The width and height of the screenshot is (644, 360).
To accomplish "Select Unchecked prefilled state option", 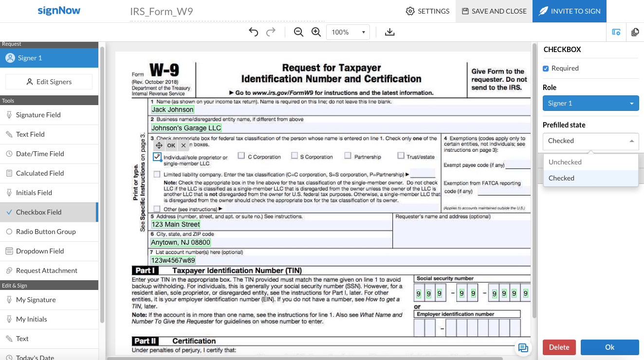I will tap(590, 162).
